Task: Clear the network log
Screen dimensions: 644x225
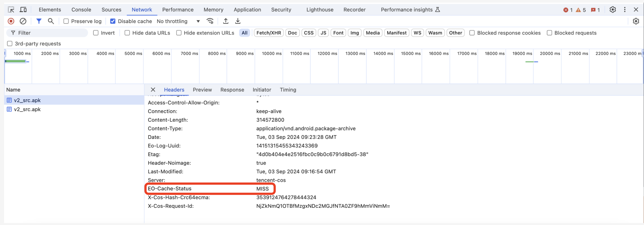Action: [x=23, y=21]
